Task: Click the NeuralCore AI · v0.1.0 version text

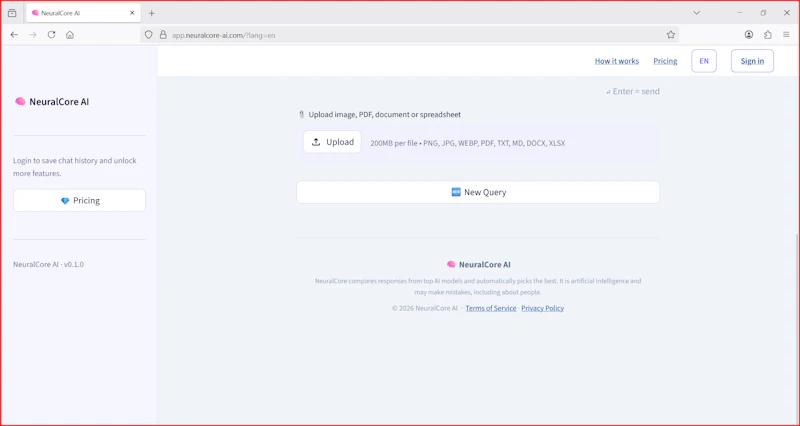Action: (48, 264)
